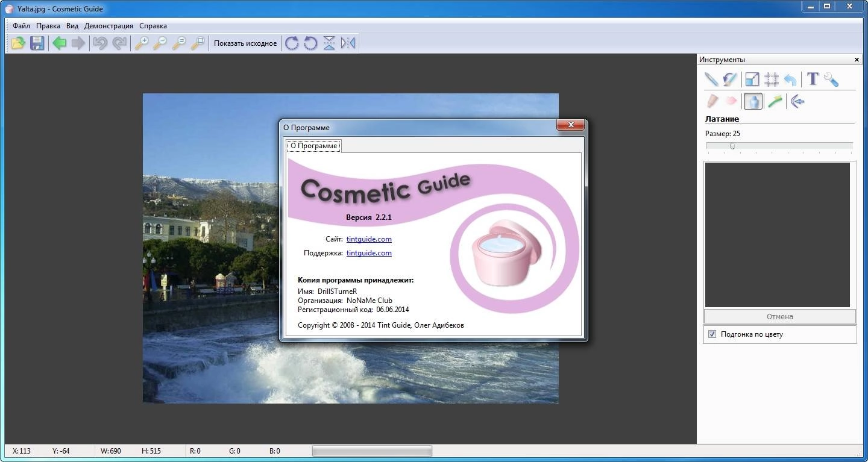Image resolution: width=868 pixels, height=462 pixels.
Task: Rotate image clockwise
Action: pos(292,43)
